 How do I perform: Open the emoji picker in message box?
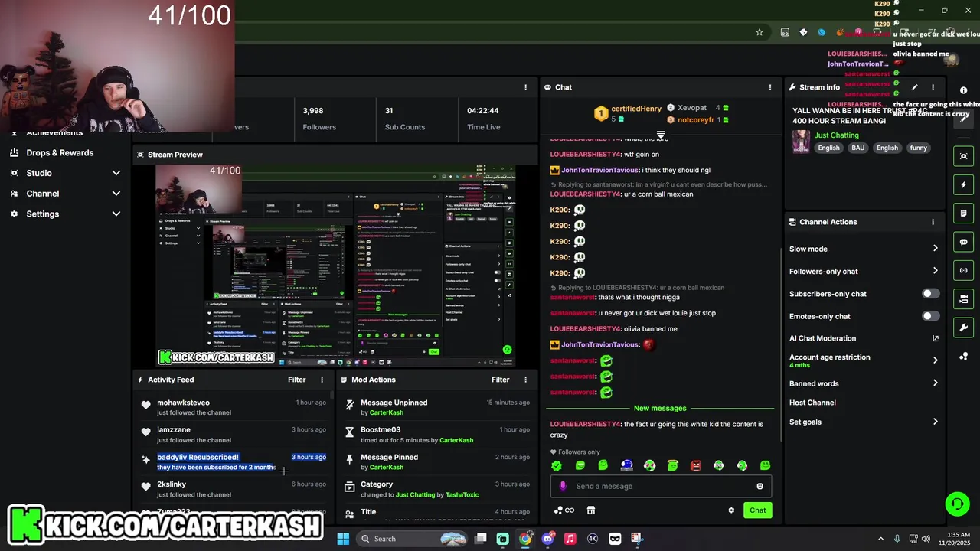click(759, 486)
